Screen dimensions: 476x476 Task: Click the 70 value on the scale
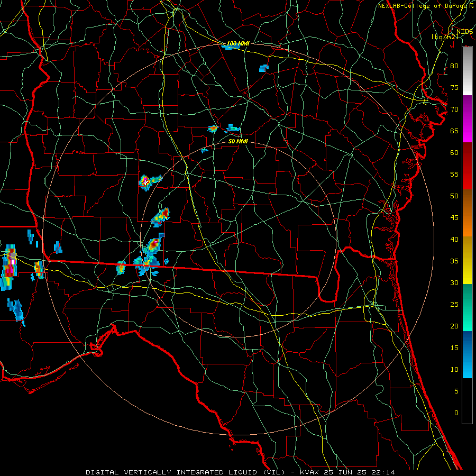tap(454, 109)
